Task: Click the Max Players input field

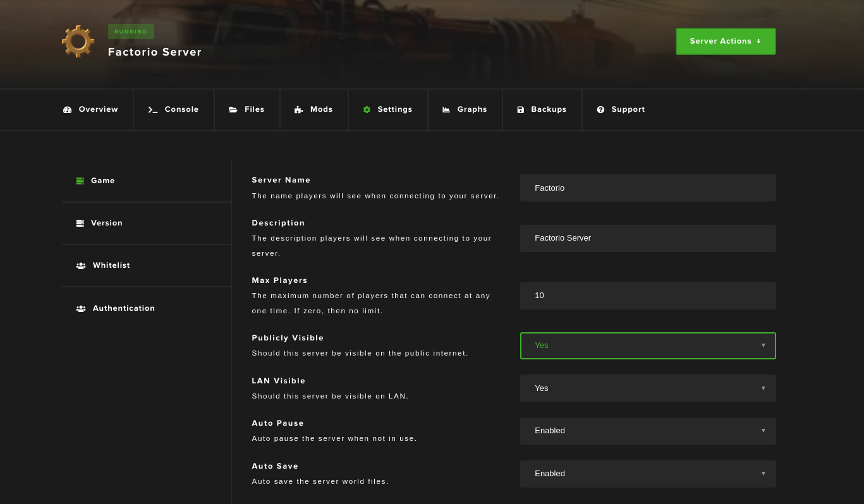Action: 648,296
